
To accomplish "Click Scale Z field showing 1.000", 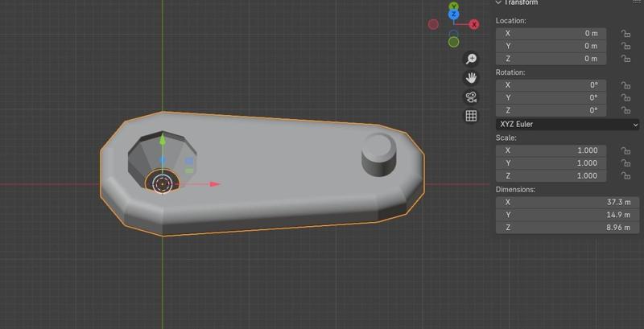I will 551,176.
